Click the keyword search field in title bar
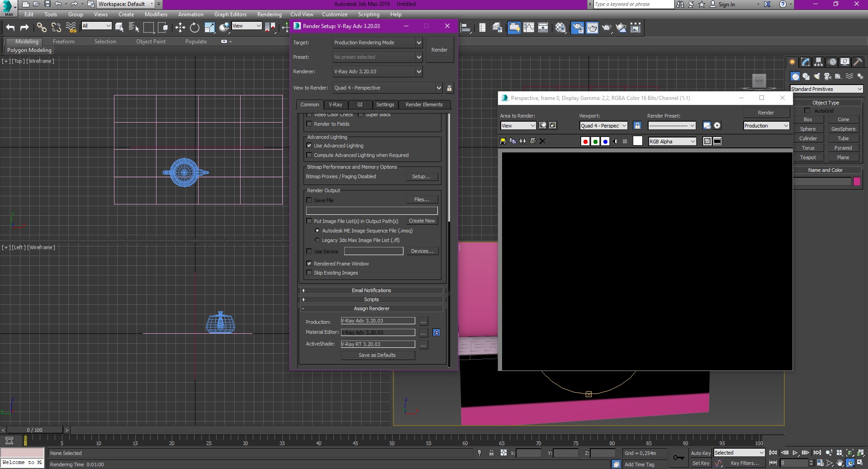The image size is (868, 469). coord(633,4)
